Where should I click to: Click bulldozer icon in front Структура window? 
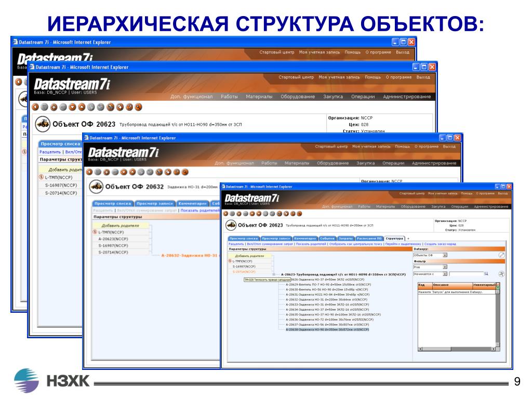[231, 224]
